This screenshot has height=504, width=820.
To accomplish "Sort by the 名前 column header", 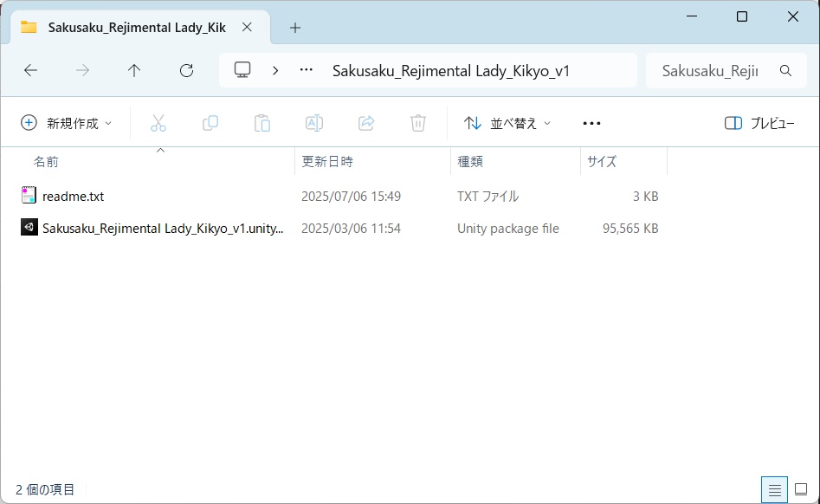I will (46, 162).
